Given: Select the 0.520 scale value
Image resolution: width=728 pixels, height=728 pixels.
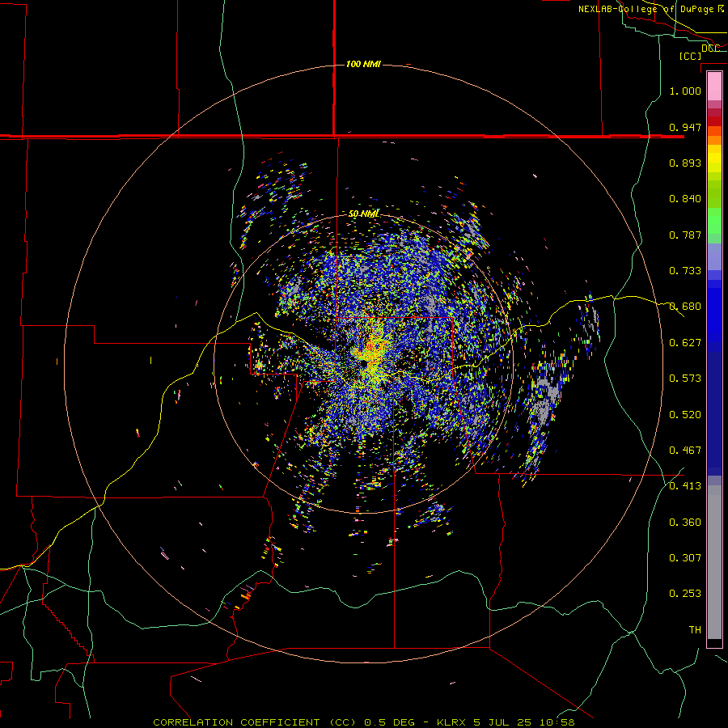Looking at the screenshot, I should point(685,415).
